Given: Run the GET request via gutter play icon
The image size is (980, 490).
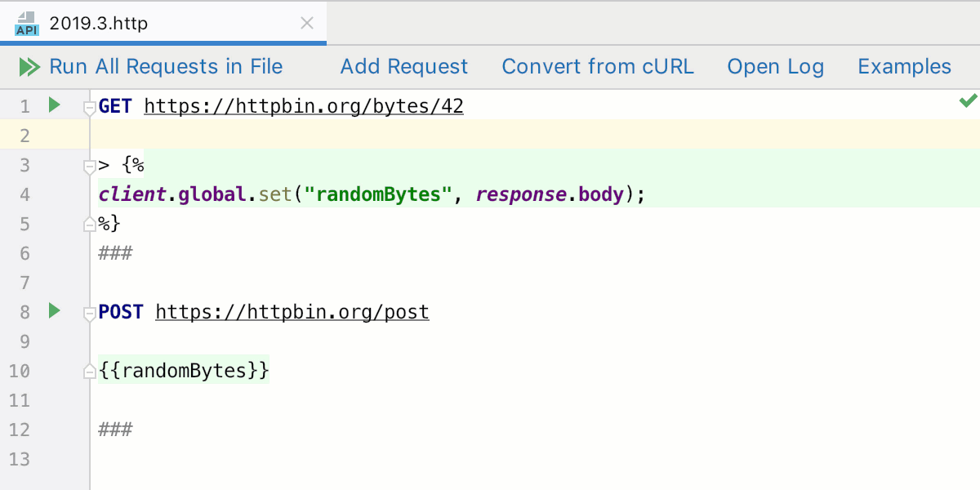Looking at the screenshot, I should pos(54,105).
